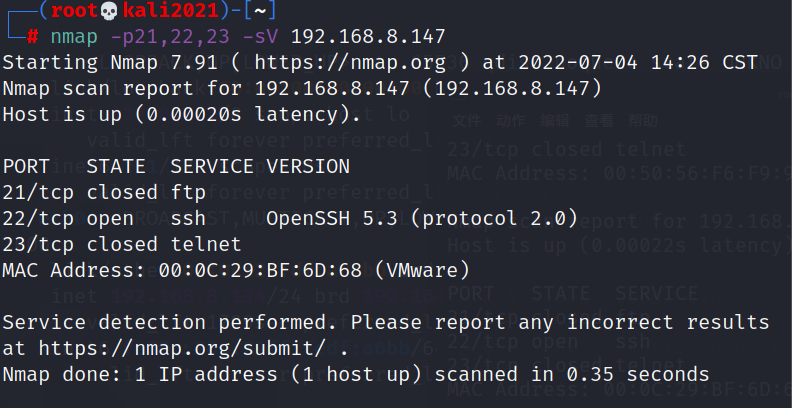This screenshot has width=792, height=408.
Task: Open the faint 文件 (File) menu
Action: [x=466, y=120]
